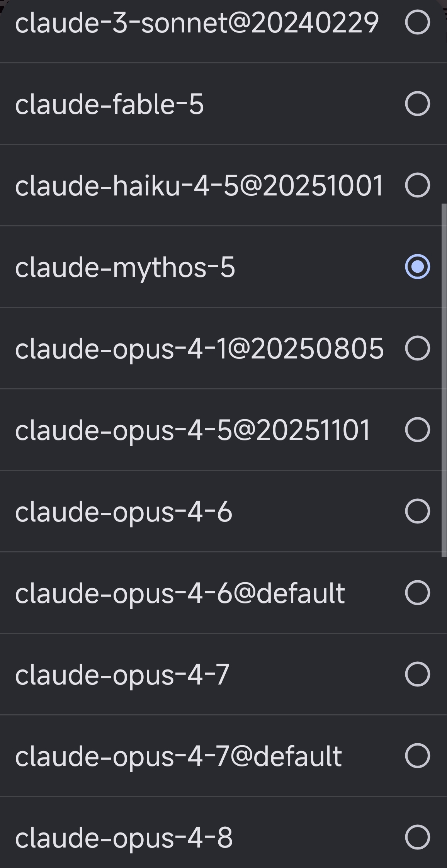Select the claude-opus-4-5@20251101 radio button
The height and width of the screenshot is (868, 447).
point(417,430)
